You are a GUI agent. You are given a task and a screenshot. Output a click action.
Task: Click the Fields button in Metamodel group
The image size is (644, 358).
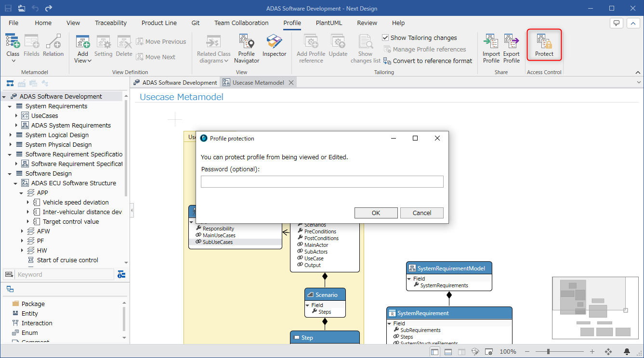click(x=32, y=46)
